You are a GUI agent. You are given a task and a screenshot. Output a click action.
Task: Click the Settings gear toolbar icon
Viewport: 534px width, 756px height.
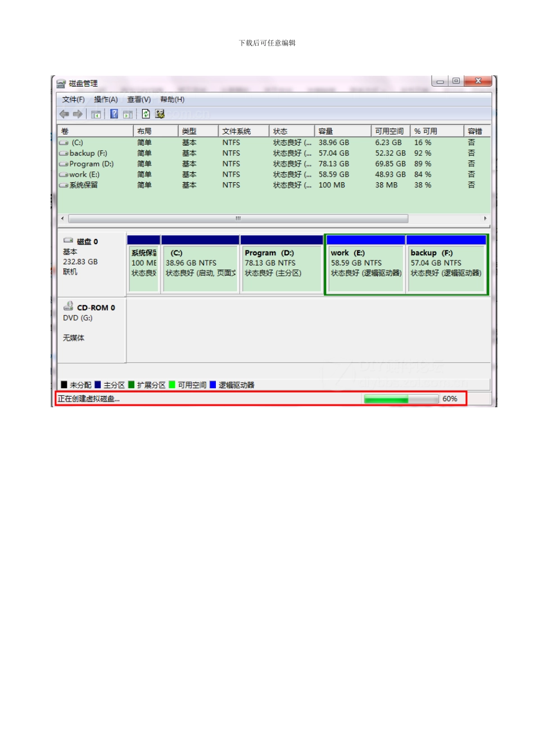(160, 114)
